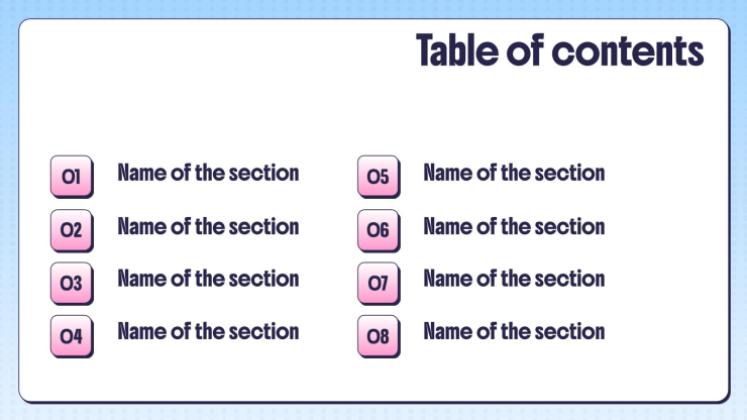
Task: Open the section name beside badge 07
Action: (514, 279)
